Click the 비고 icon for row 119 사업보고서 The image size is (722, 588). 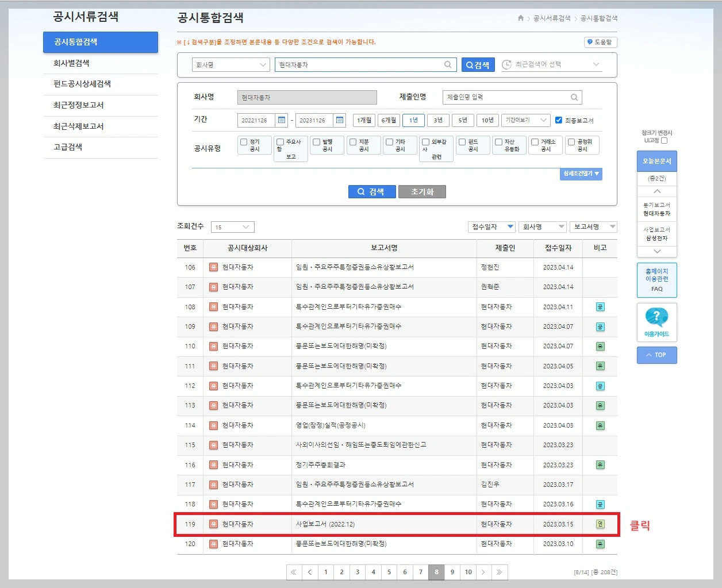click(600, 524)
